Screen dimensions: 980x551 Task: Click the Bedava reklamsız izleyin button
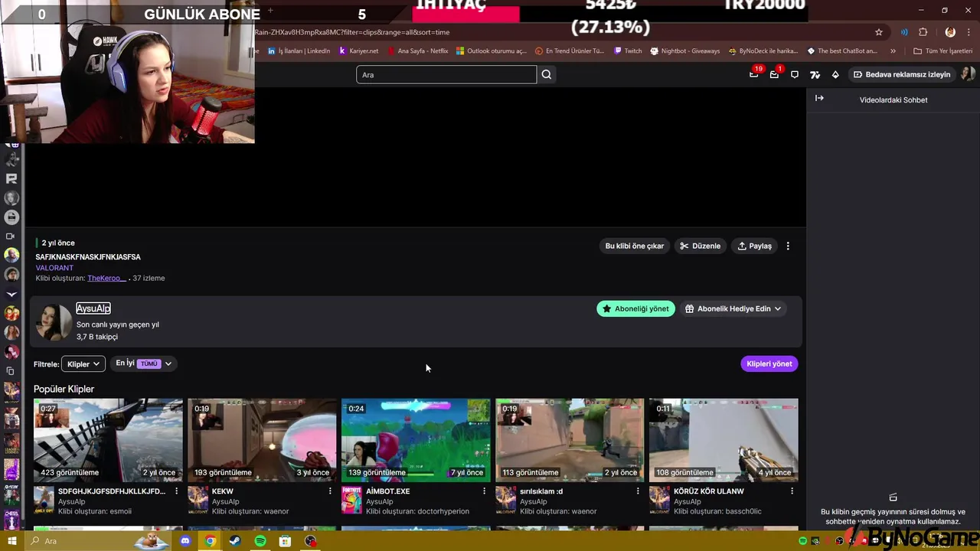[x=901, y=74]
